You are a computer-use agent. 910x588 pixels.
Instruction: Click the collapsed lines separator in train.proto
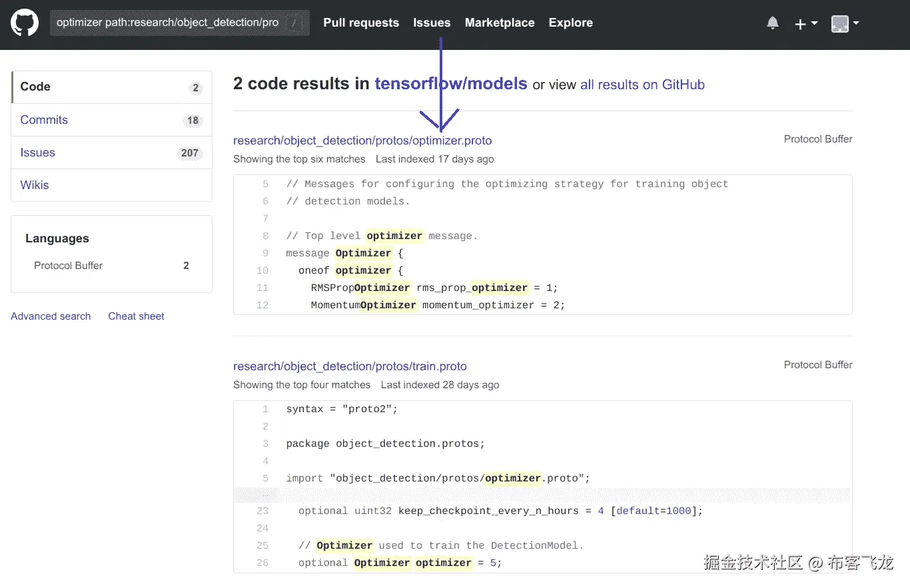pyautogui.click(x=543, y=495)
